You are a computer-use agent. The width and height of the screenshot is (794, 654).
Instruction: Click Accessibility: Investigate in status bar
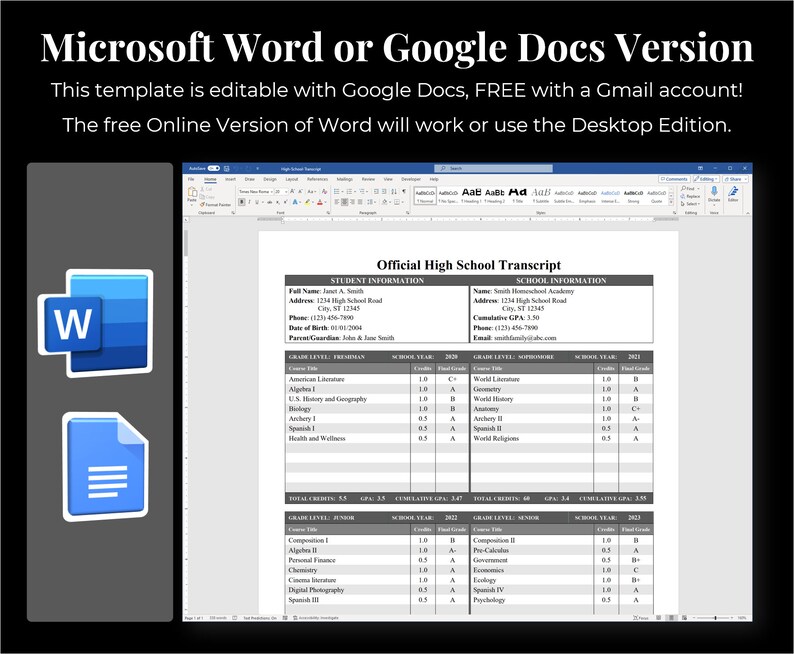[316, 618]
